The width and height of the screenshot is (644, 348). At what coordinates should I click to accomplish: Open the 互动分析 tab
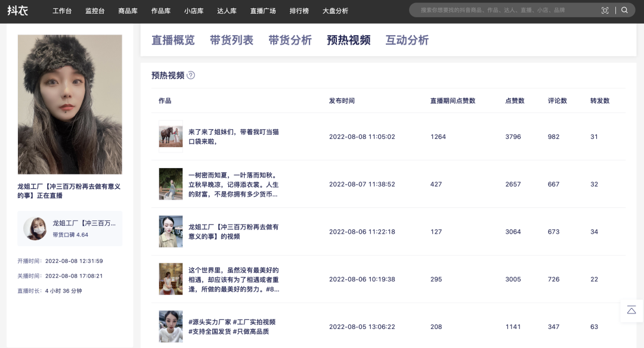click(x=407, y=40)
